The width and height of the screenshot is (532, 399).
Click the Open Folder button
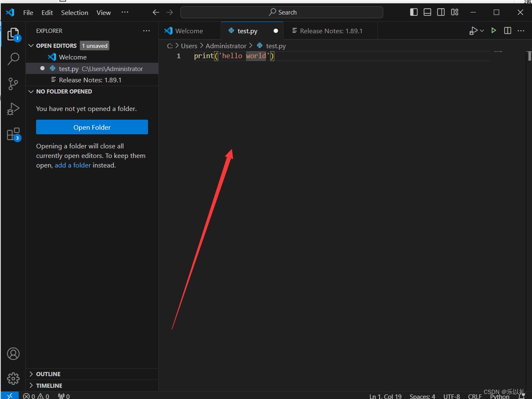[x=91, y=127]
